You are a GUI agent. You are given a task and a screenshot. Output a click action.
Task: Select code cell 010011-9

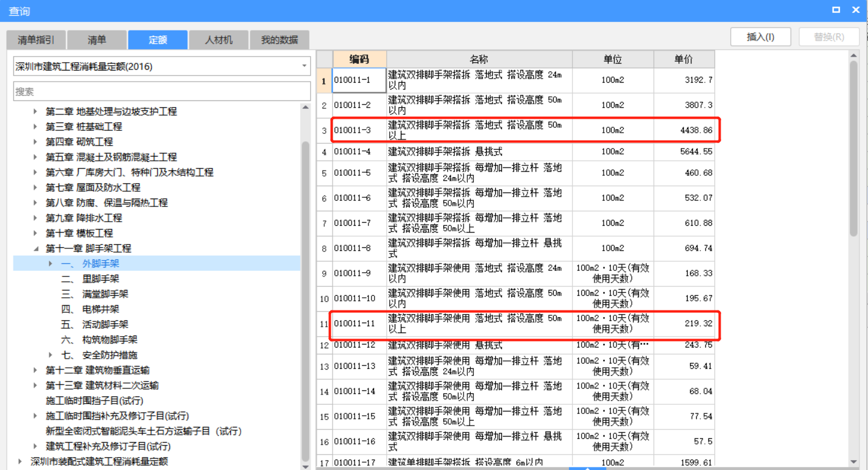click(x=359, y=273)
